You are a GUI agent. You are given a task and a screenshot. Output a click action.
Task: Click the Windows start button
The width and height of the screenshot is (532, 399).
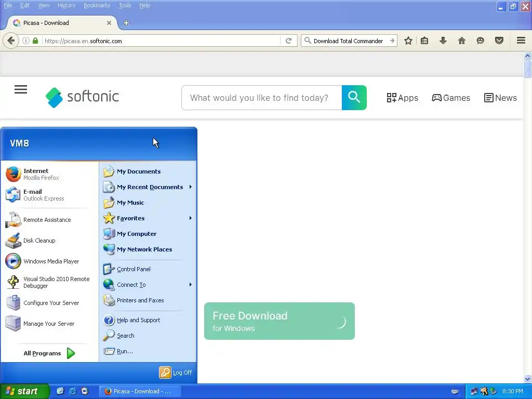pyautogui.click(x=24, y=391)
